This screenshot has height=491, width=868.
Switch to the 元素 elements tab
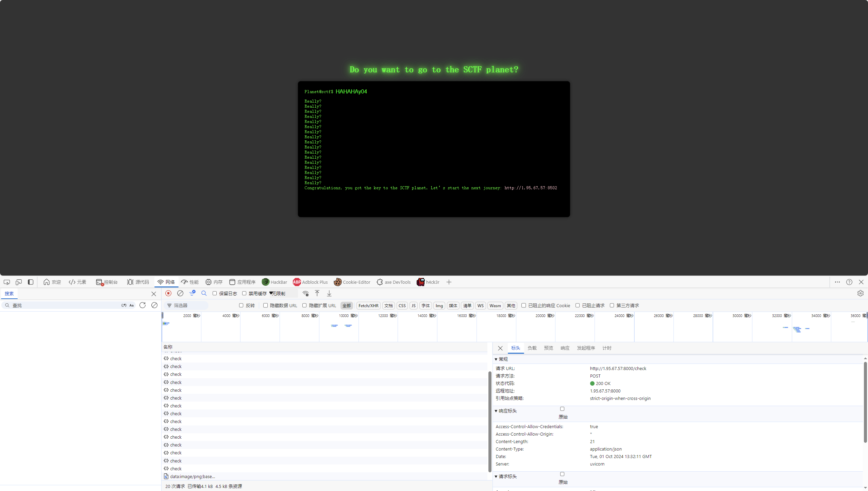point(78,282)
